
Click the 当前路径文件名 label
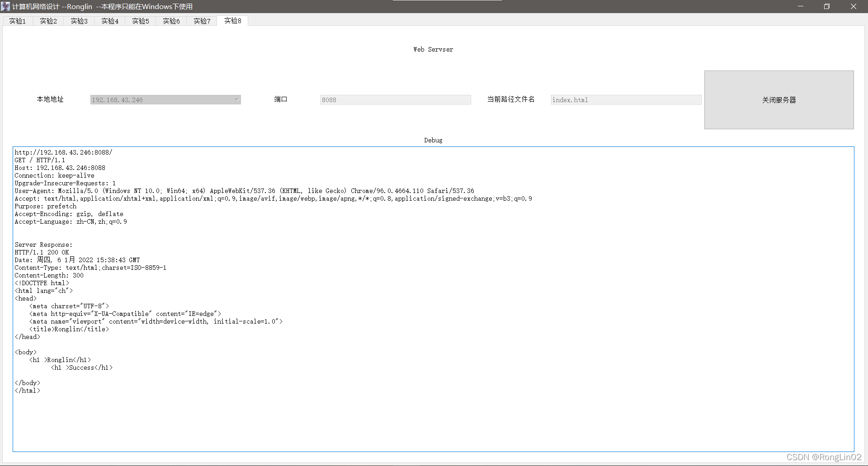[x=511, y=99]
